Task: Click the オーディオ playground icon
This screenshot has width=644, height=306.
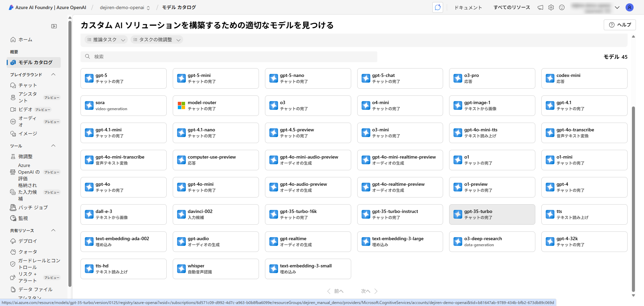Action: click(x=13, y=122)
